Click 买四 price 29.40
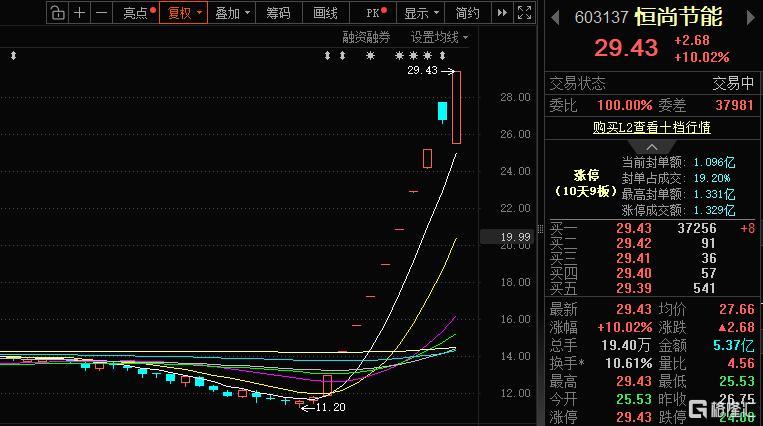The image size is (763, 426). [x=634, y=274]
